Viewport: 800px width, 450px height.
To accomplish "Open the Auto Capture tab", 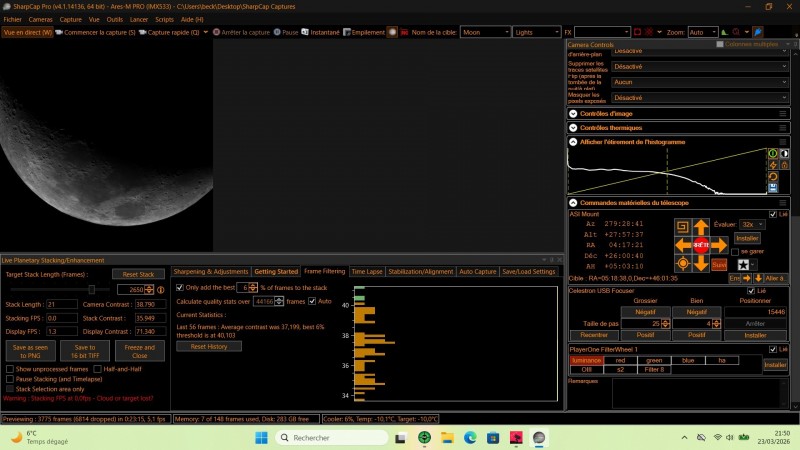I will coord(478,272).
